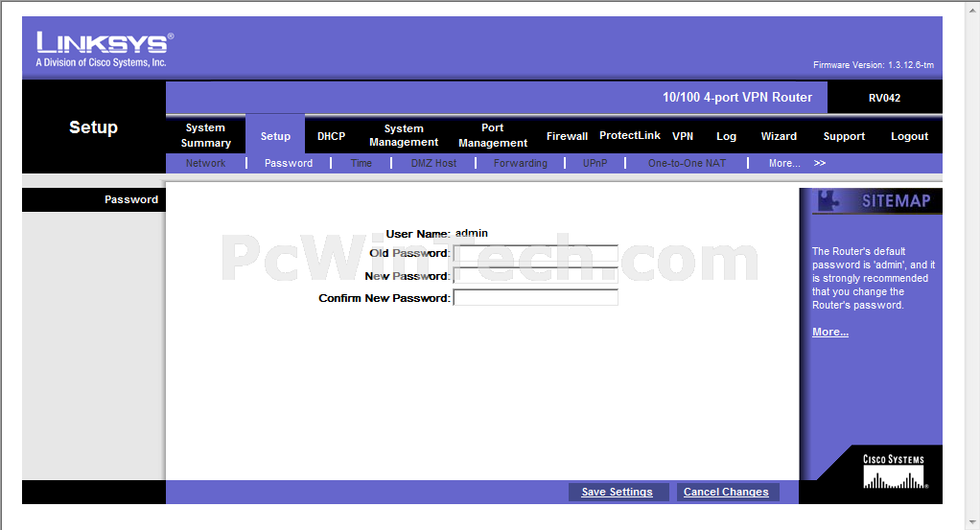Screen dimensions: 980x530
Task: Click the Cancel Changes button
Action: (x=726, y=492)
